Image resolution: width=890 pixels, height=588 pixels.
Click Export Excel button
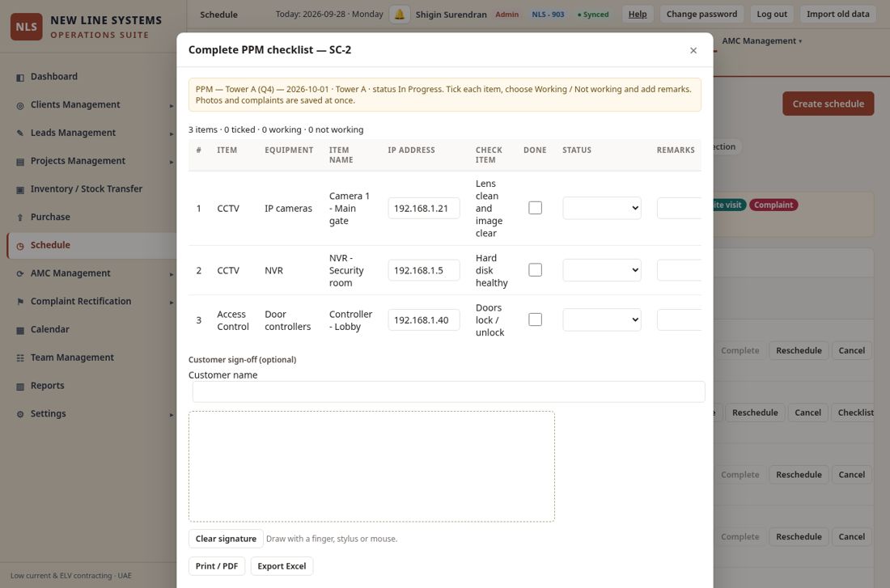(282, 566)
